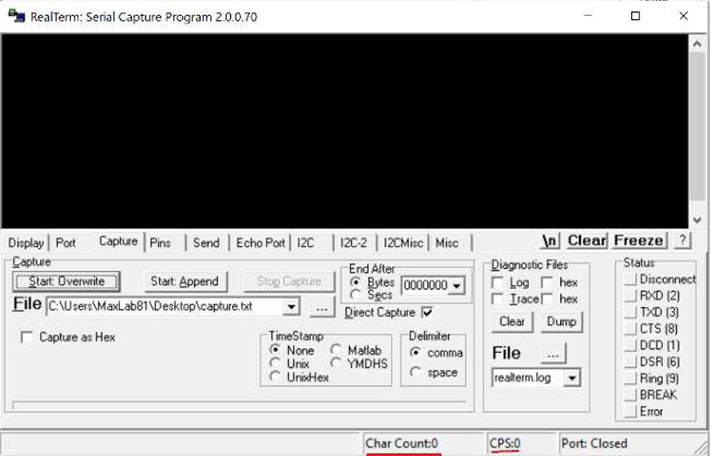Click CPS:0 in status bar

(505, 443)
